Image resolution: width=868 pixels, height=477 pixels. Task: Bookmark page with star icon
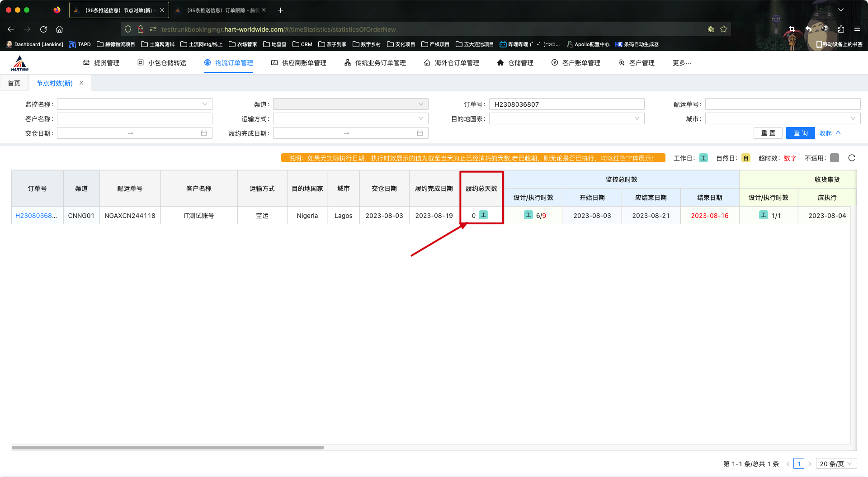[724, 29]
